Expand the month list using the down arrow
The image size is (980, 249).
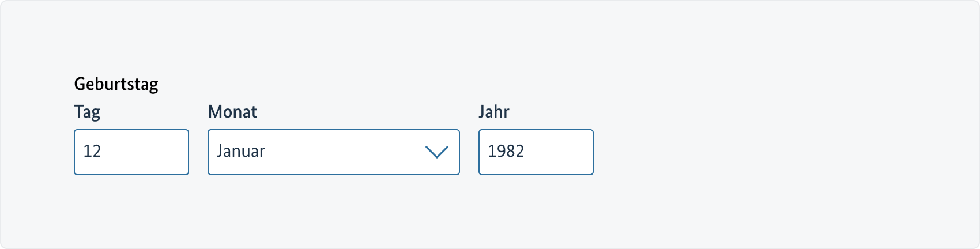[436, 152]
